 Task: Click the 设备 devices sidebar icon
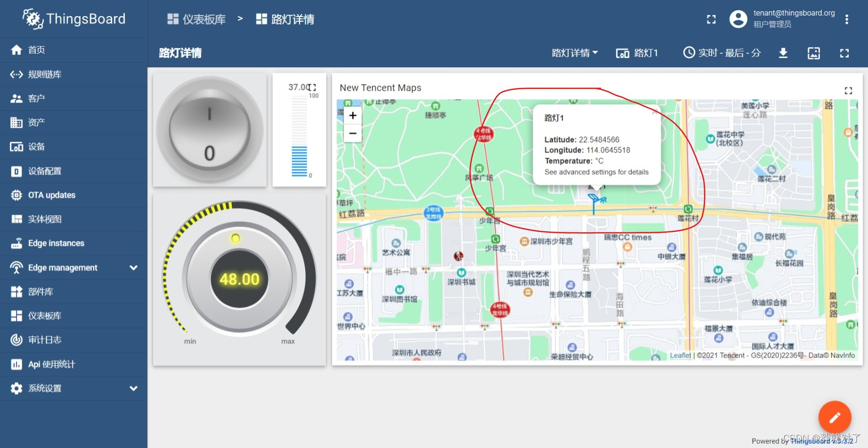point(17,147)
